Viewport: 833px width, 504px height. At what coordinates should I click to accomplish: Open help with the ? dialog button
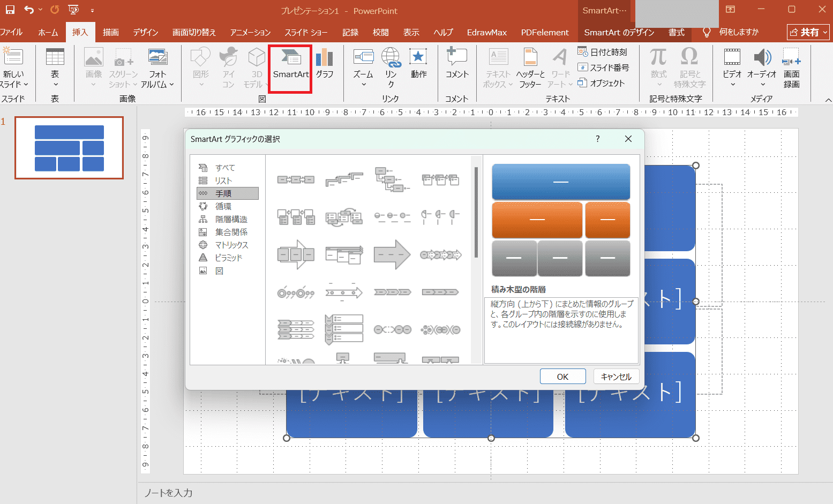(x=598, y=139)
